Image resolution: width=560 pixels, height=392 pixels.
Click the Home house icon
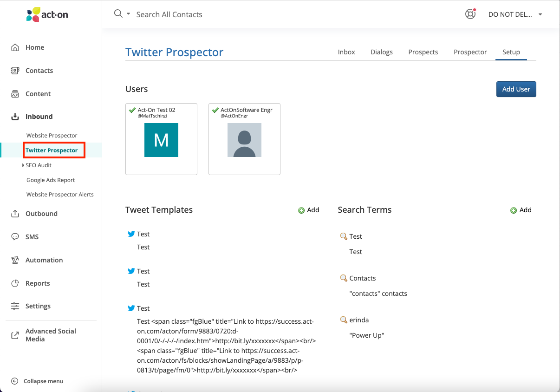(x=15, y=47)
